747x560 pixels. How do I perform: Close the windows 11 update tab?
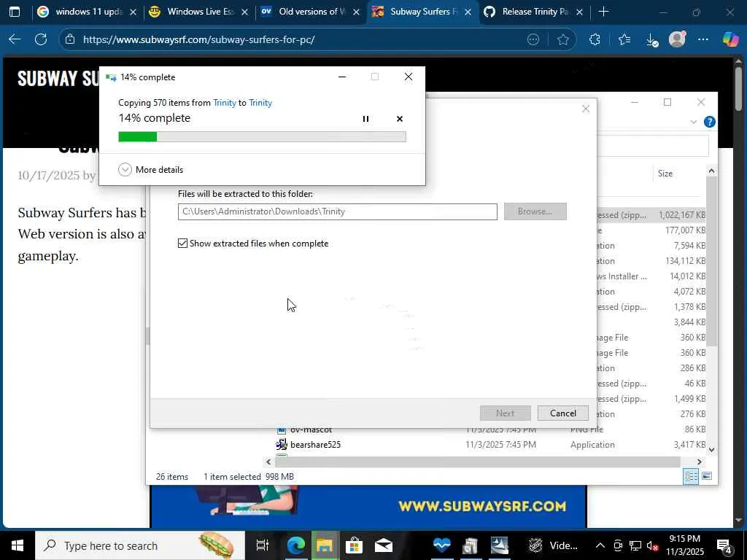click(x=133, y=12)
